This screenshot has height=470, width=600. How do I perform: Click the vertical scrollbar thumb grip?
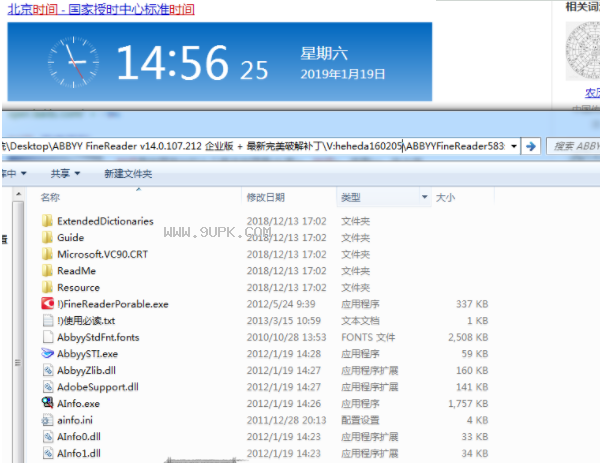click(x=18, y=362)
